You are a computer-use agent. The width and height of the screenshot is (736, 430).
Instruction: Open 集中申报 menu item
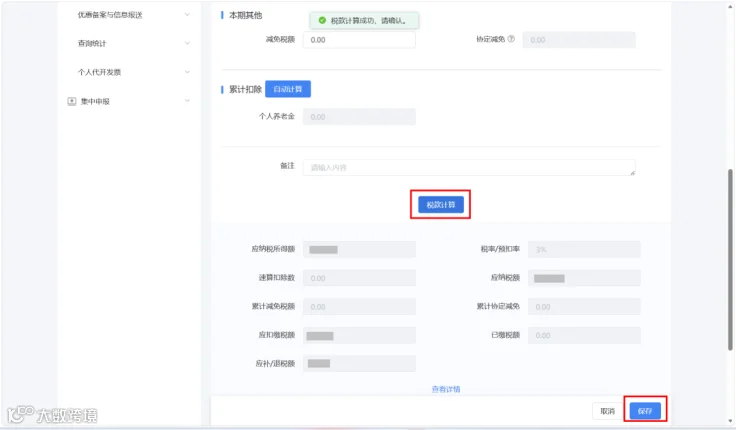(95, 101)
